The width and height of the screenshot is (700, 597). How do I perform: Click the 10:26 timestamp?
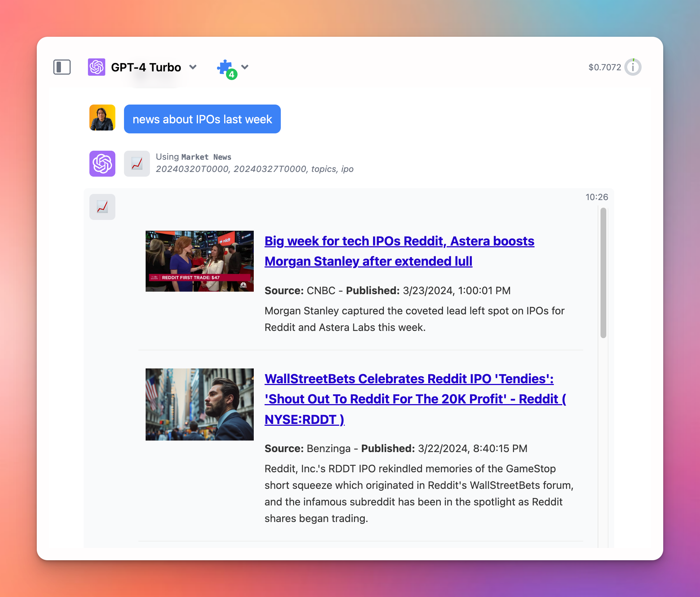(597, 197)
